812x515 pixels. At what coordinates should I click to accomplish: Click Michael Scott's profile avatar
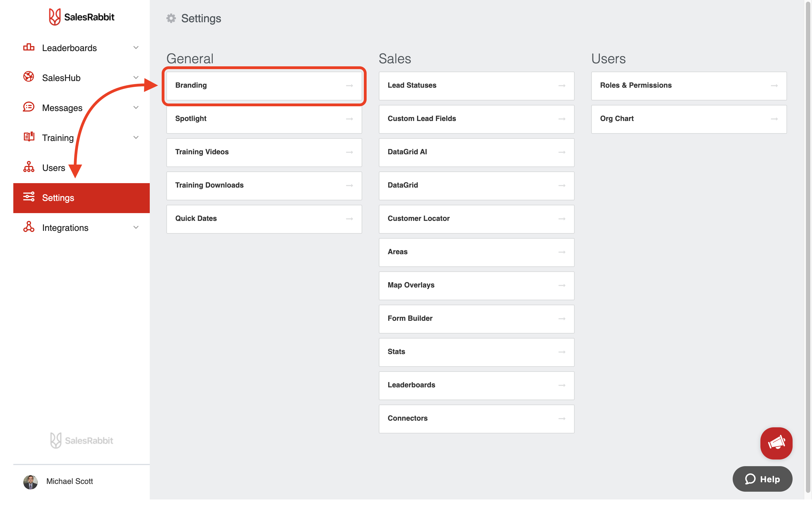click(30, 482)
